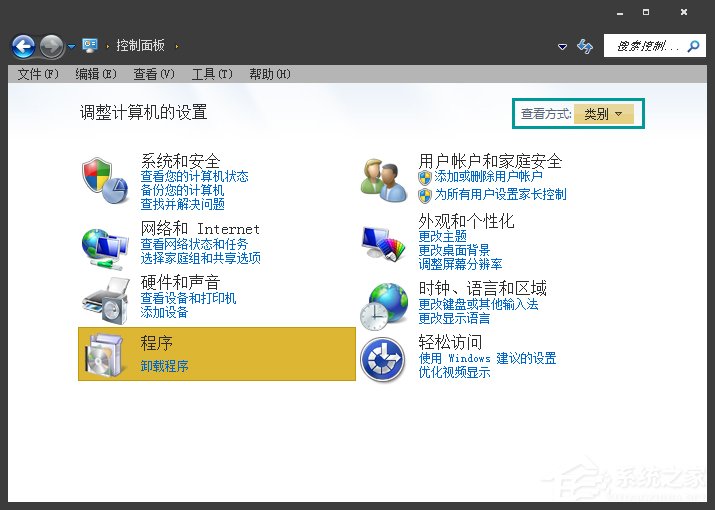The width and height of the screenshot is (715, 510).
Task: Click the 外观和个性化 monitor icon
Action: coord(384,244)
